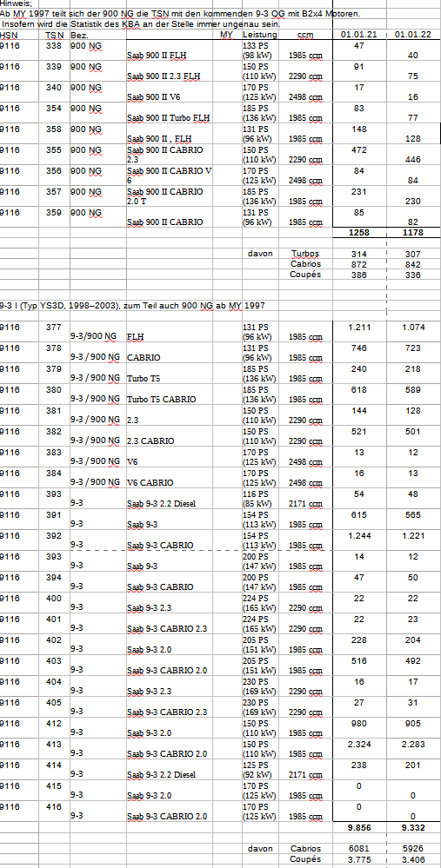Viewport: 441px width, 868px height.
Task: Select the Cabrios value "6081"
Action: click(359, 848)
